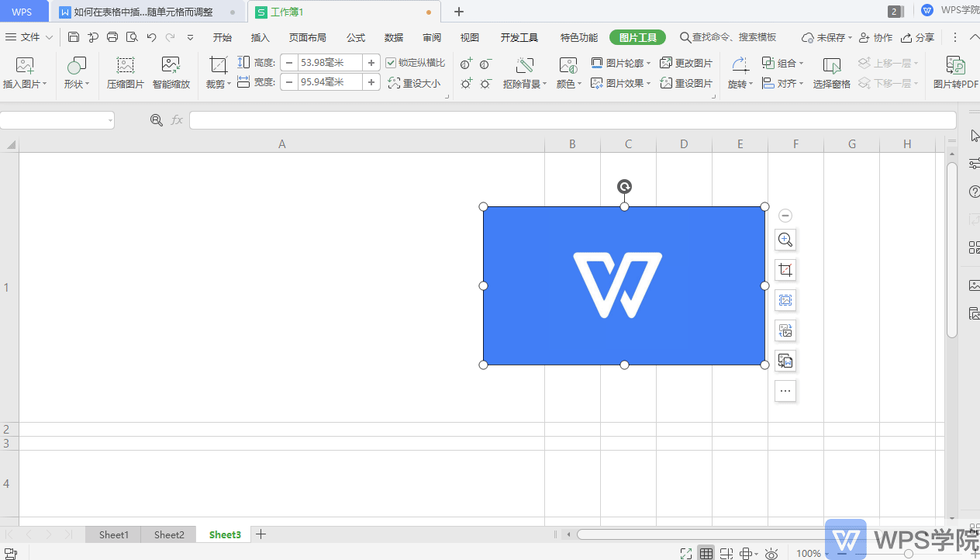The image size is (980, 560).
Task: Click the undo icon
Action: (151, 37)
